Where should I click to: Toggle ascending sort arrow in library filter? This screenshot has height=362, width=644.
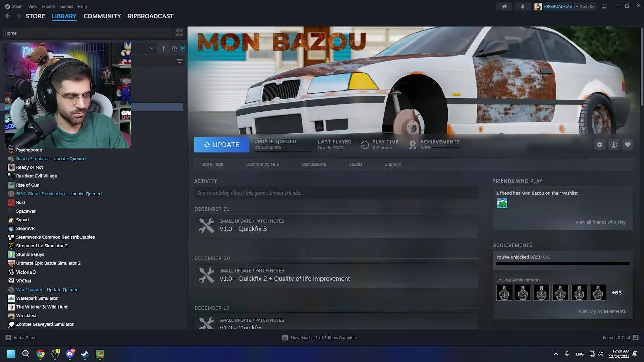tap(163, 48)
